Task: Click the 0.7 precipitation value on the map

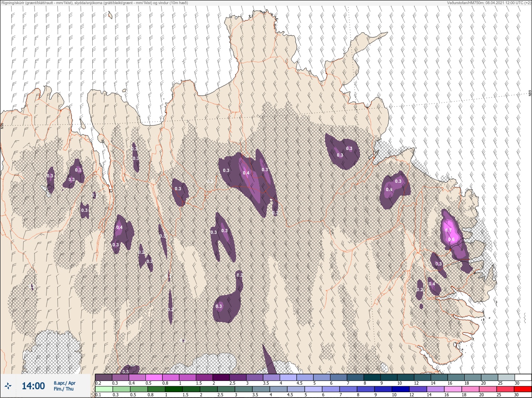Action: (448, 230)
